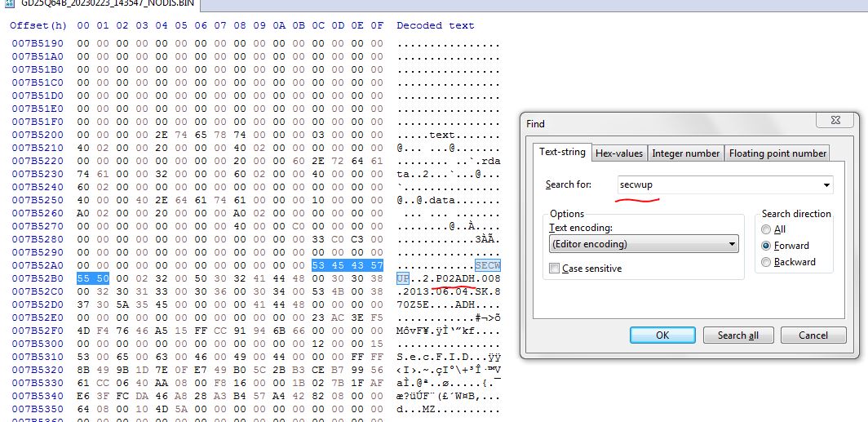Expand the Search for history dropdown arrow
This screenshot has width=868, height=422.
coord(826,185)
